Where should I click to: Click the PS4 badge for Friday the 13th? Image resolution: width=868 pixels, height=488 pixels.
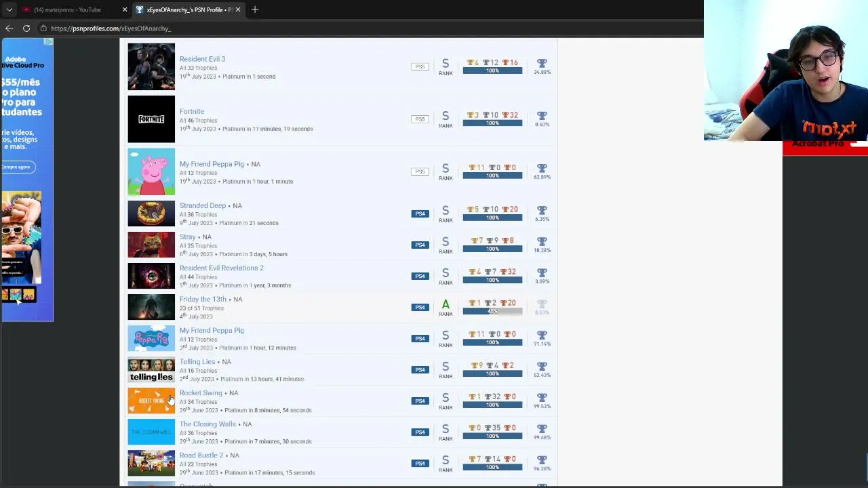pos(420,307)
